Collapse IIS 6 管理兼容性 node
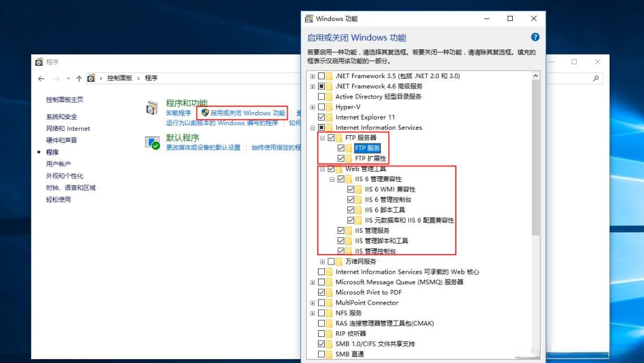Image resolution: width=644 pixels, height=363 pixels. pos(332,180)
